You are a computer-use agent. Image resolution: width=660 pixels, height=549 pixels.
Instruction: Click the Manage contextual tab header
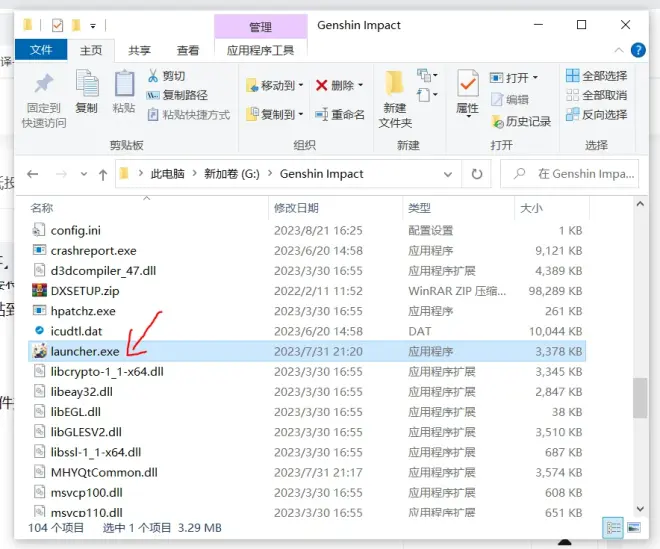261,27
